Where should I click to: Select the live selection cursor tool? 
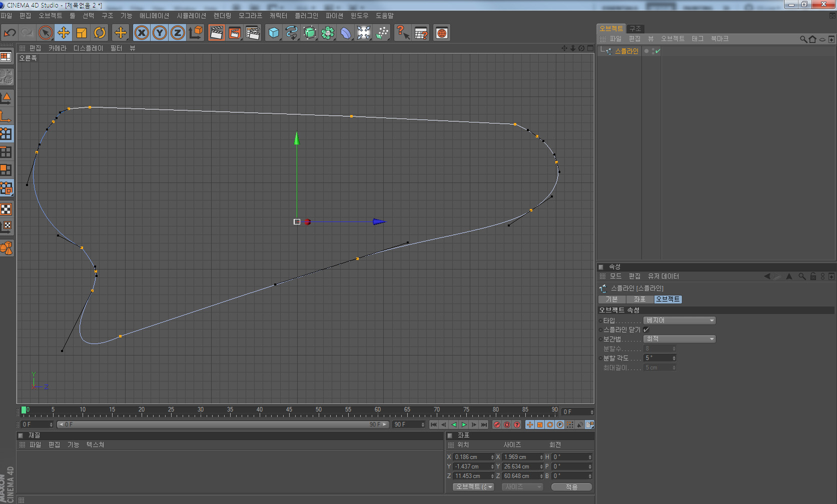pos(45,33)
